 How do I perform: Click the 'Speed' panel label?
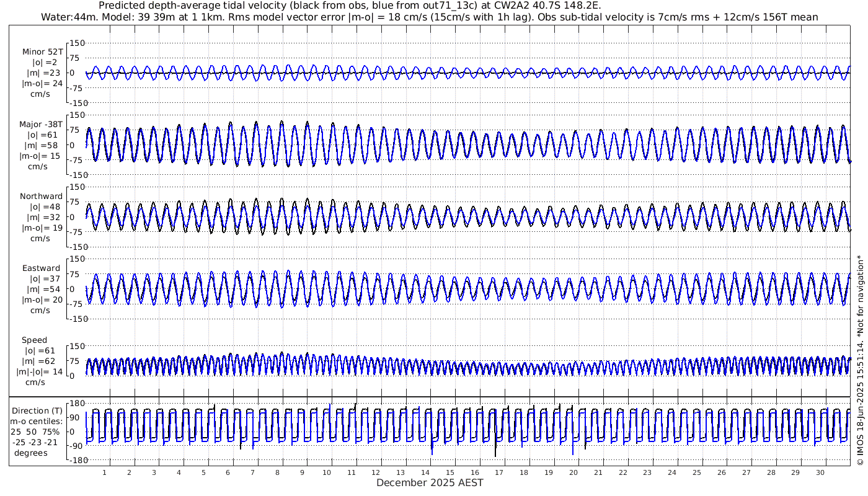click(34, 340)
